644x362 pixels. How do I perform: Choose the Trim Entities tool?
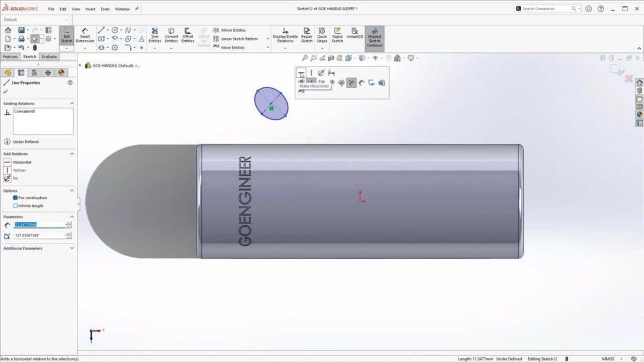[155, 35]
